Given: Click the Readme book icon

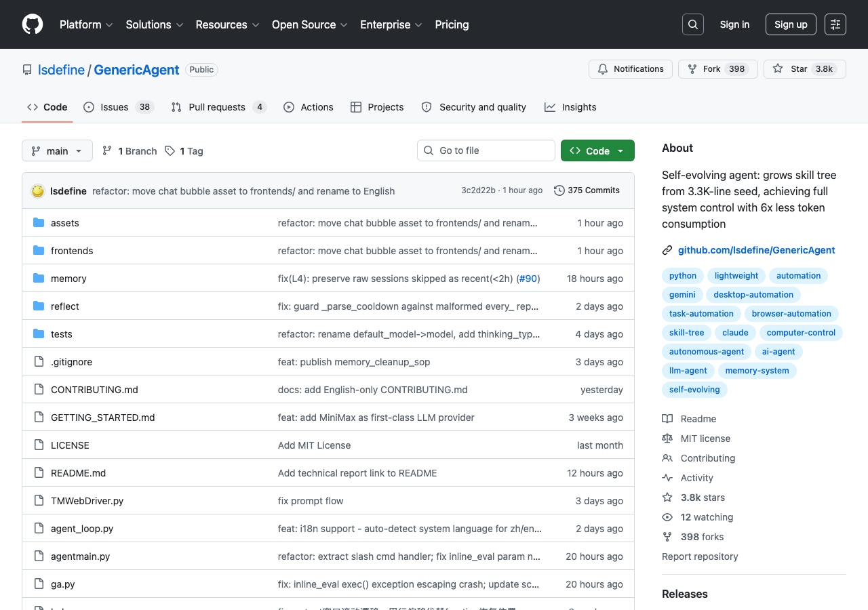Looking at the screenshot, I should point(667,419).
